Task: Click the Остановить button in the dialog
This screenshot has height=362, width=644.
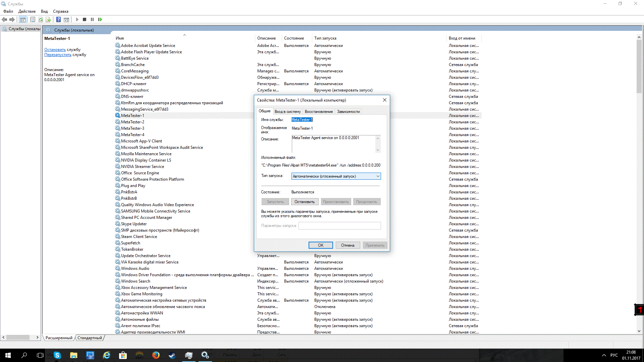Action: 305,202
